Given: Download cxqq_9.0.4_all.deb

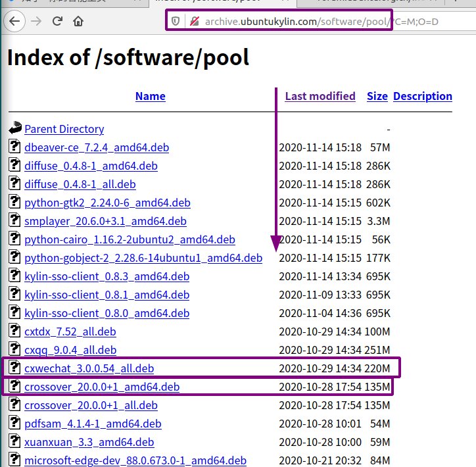Looking at the screenshot, I should (70, 350).
